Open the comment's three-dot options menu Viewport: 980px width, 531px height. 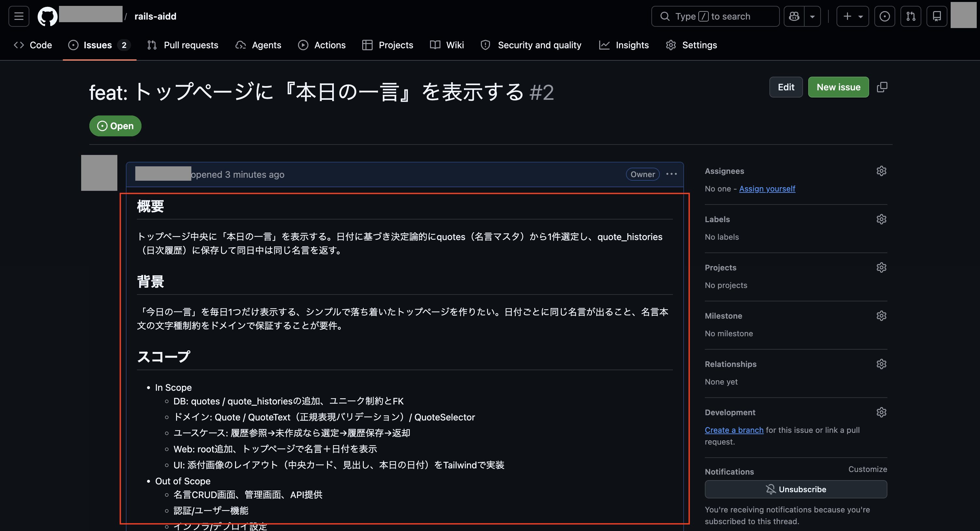point(672,174)
